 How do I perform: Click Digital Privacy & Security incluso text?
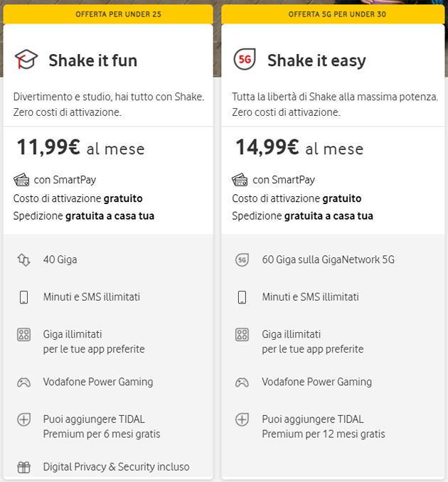point(116,467)
